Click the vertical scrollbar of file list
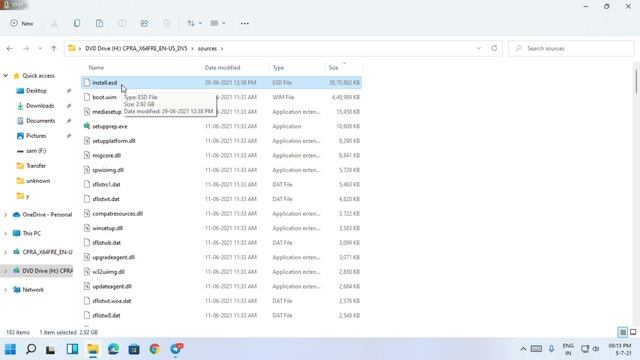Image resolution: width=640 pixels, height=360 pixels. (636, 82)
